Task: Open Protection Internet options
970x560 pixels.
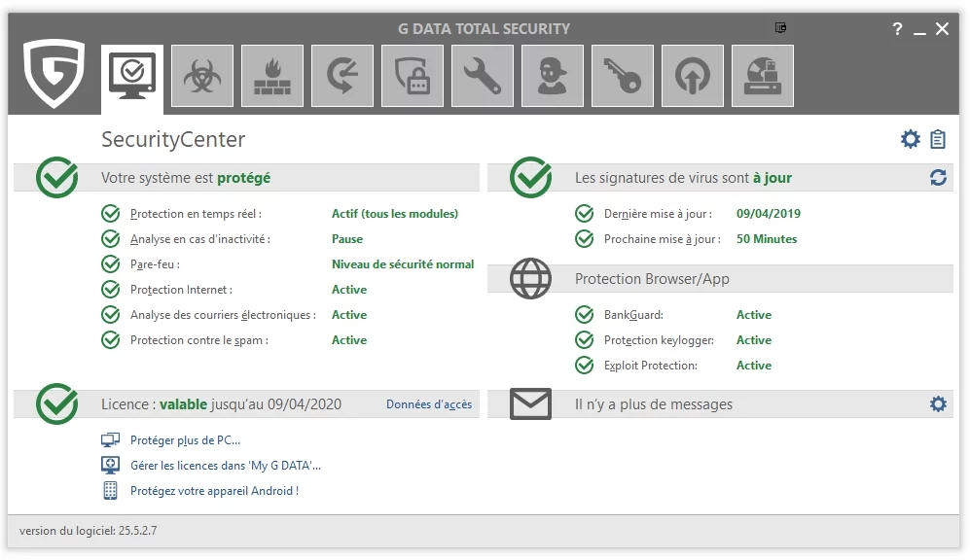Action: click(181, 290)
